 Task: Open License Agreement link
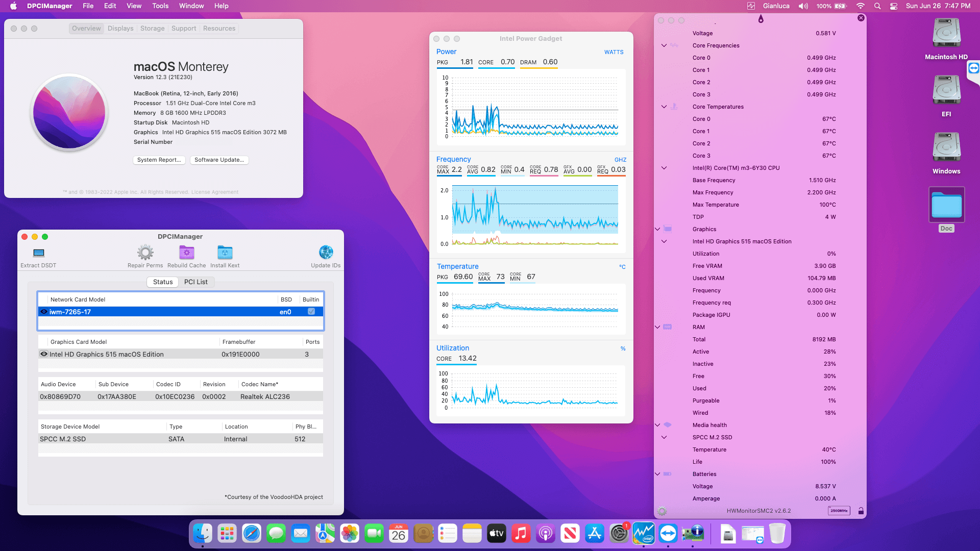(x=215, y=192)
